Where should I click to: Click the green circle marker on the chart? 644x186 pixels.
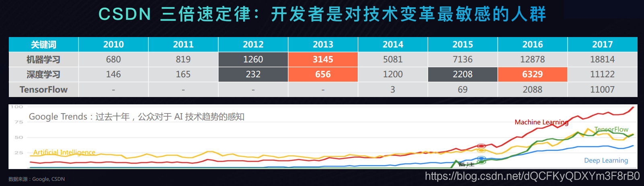pyautogui.click(x=481, y=162)
